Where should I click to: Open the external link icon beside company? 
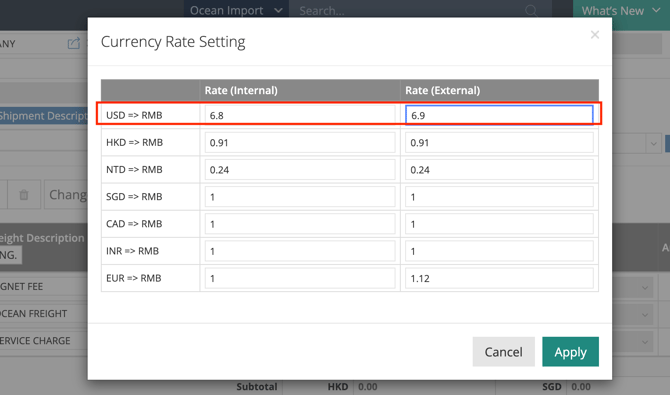(73, 43)
